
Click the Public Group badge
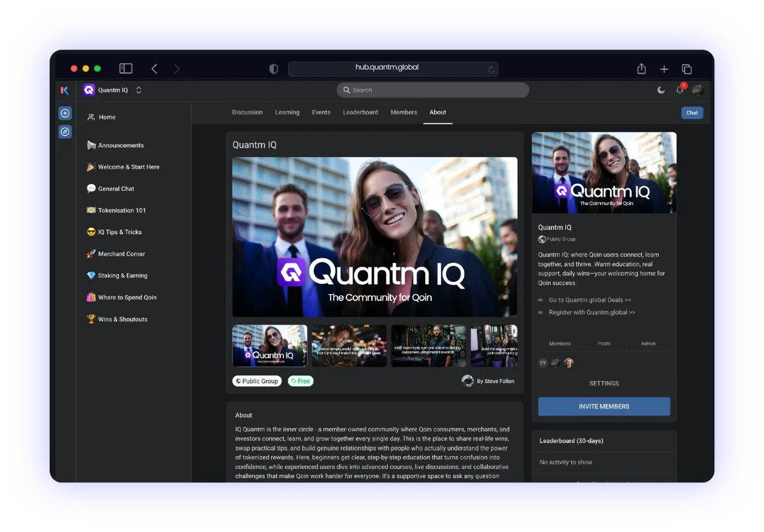point(257,381)
